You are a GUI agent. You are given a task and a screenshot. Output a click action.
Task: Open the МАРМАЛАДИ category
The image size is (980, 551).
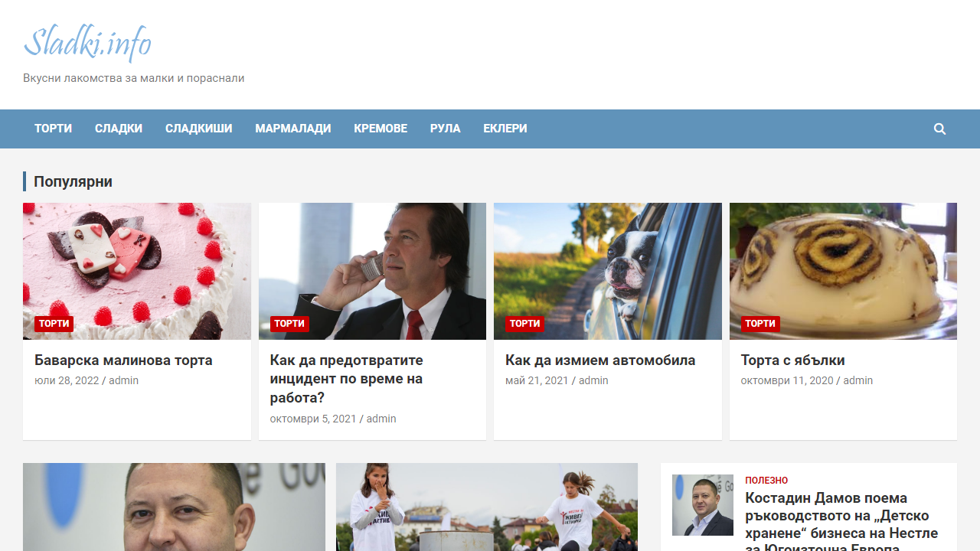(x=292, y=129)
